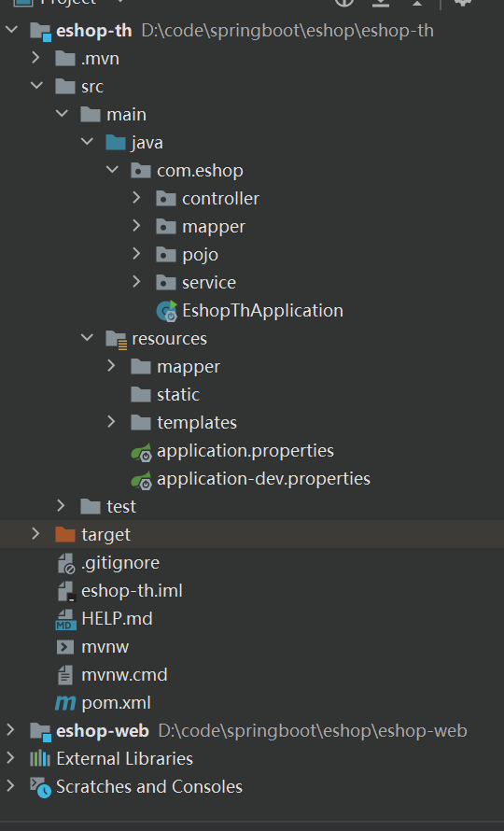Collapse the com.eshop package

[112, 170]
